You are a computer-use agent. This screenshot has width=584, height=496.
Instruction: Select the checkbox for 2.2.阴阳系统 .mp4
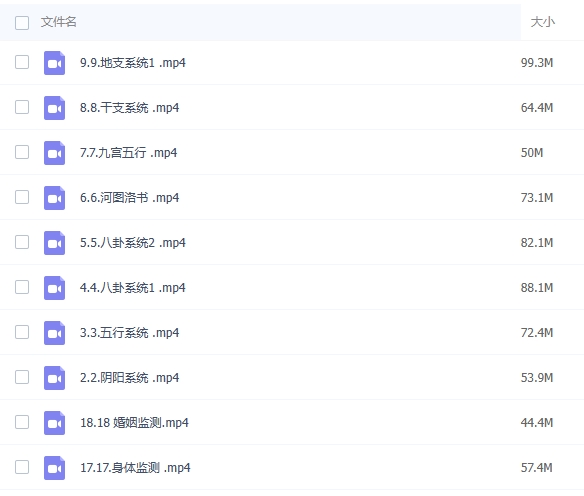click(x=22, y=377)
